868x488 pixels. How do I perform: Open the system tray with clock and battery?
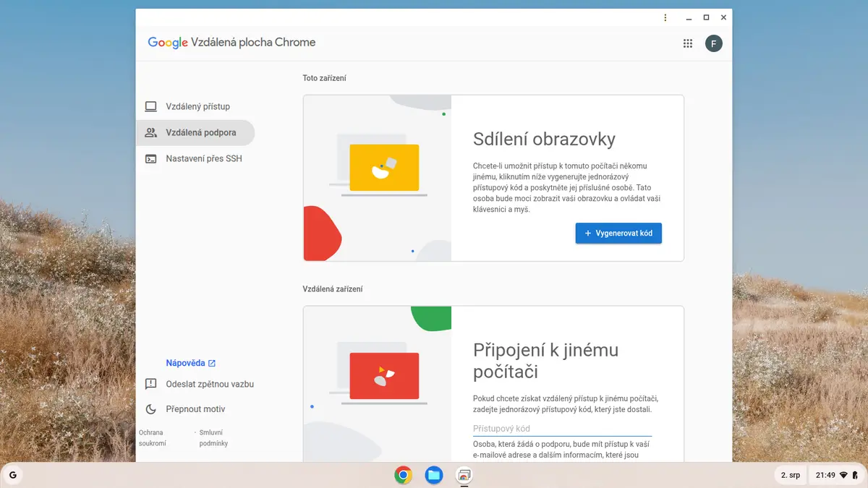[836, 475]
